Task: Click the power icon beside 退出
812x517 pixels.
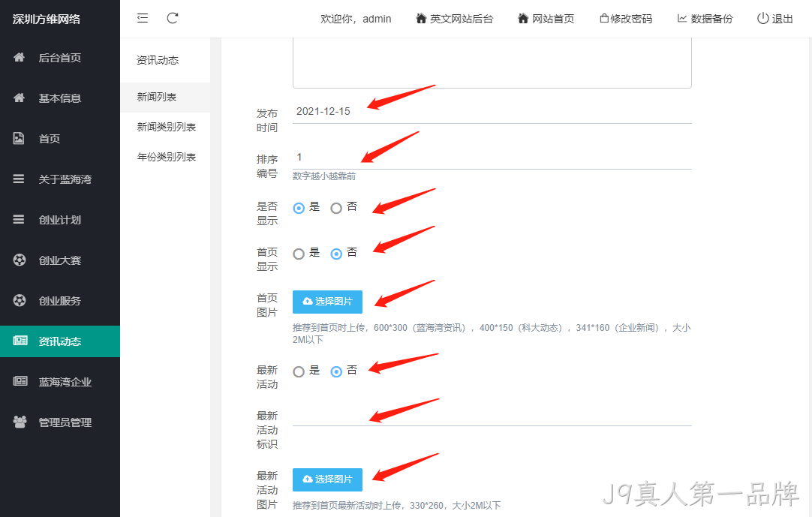Action: [x=762, y=19]
